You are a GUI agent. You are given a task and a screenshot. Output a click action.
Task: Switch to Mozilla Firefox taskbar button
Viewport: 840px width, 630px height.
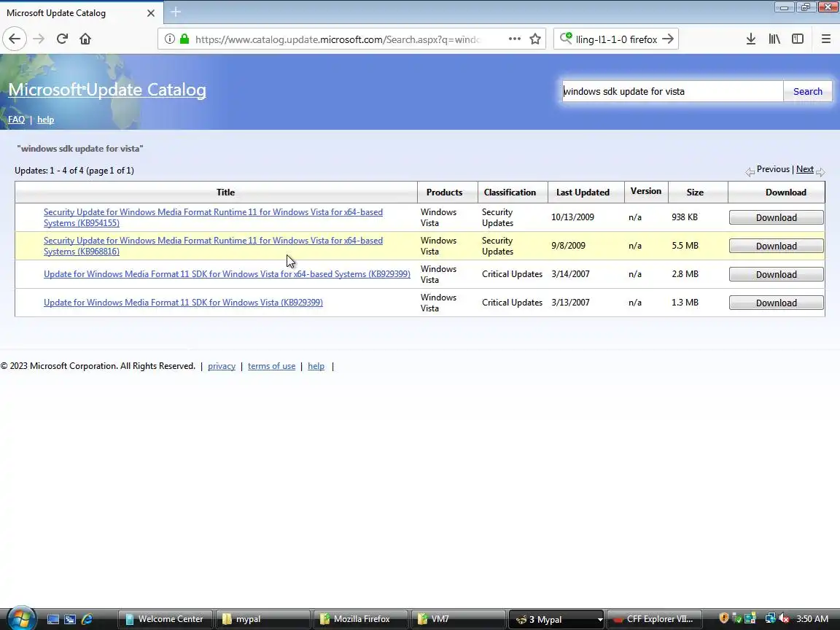pos(361,619)
